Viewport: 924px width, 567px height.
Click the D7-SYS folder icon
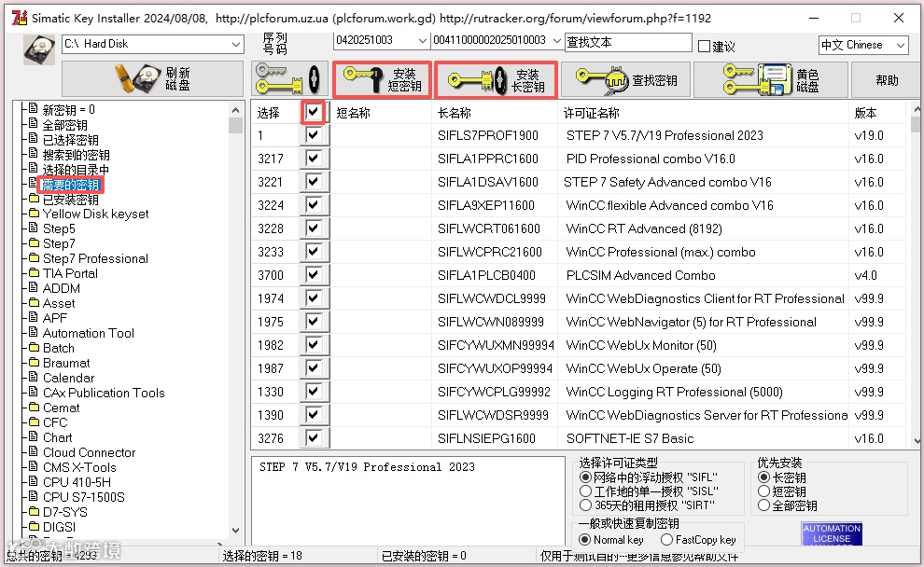click(35, 511)
